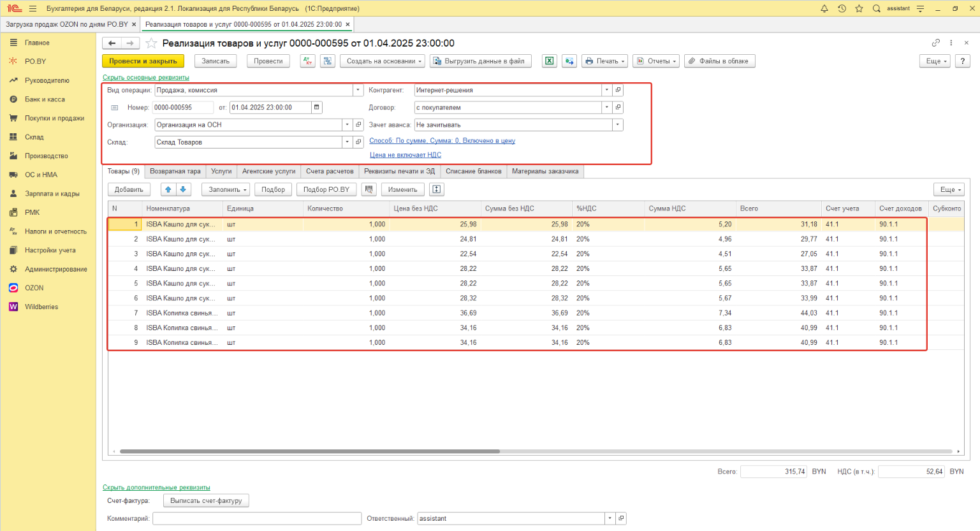This screenshot has height=531, width=980.
Task: Open Контрагент card icon
Action: point(618,90)
